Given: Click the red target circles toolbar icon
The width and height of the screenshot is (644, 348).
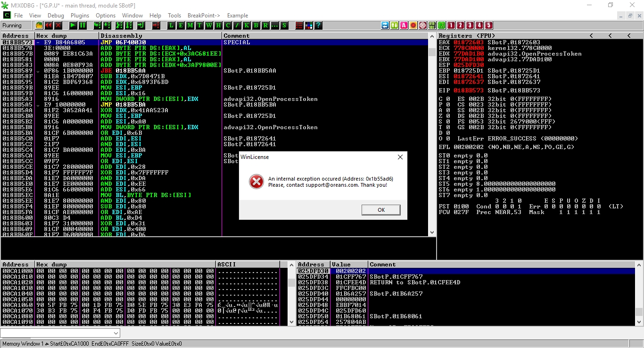Looking at the screenshot, I should [423, 25].
